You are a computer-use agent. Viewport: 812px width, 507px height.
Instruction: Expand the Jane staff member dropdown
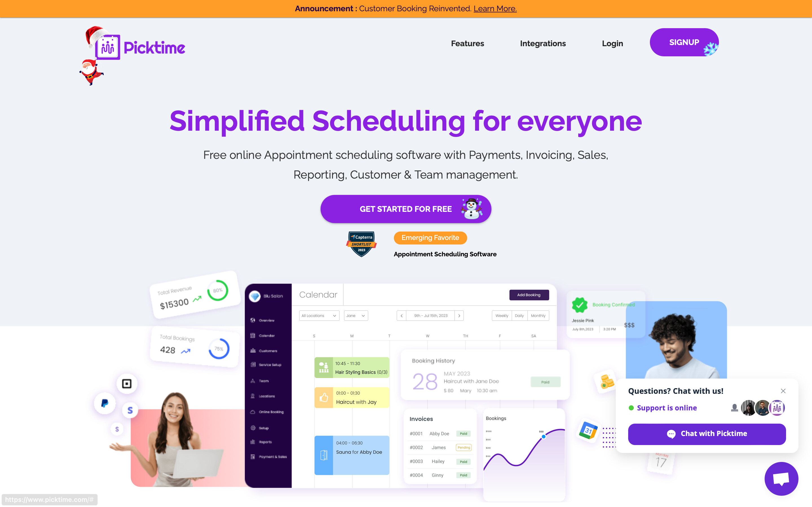click(356, 315)
